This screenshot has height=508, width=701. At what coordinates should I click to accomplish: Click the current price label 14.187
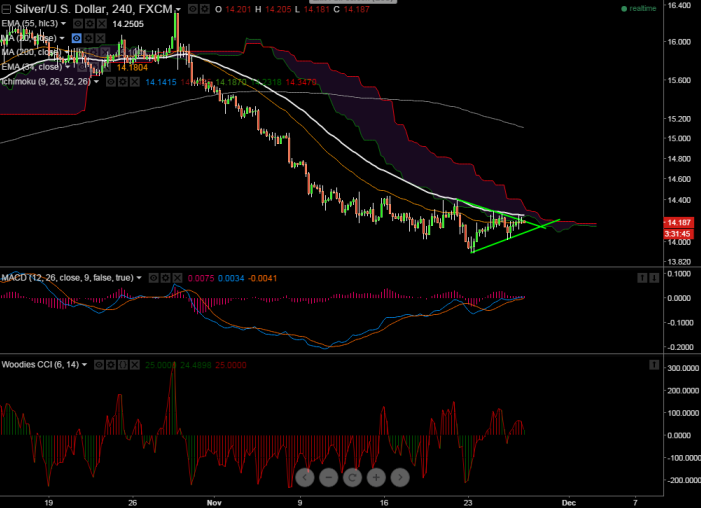pyautogui.click(x=679, y=222)
